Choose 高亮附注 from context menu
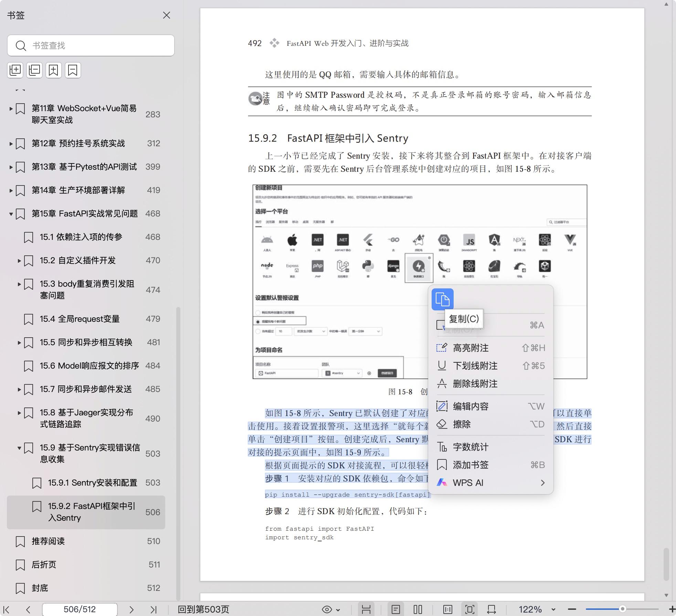The height and width of the screenshot is (616, 676). click(x=491, y=348)
